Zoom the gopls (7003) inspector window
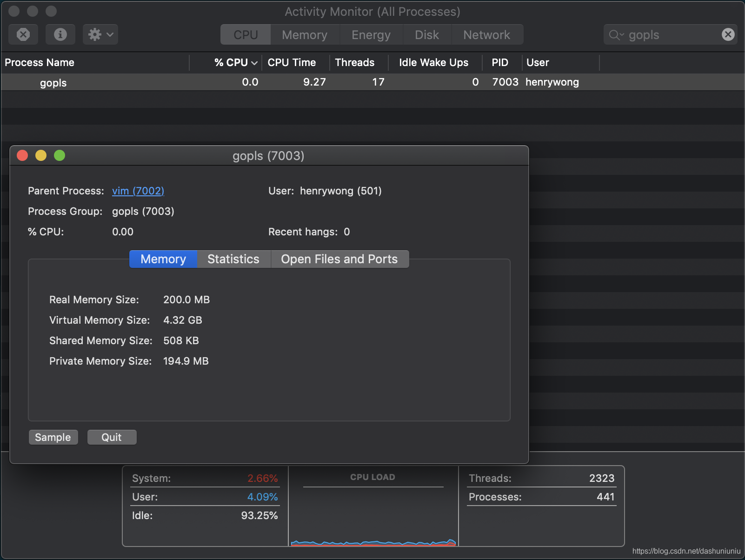The height and width of the screenshot is (560, 745). click(60, 155)
